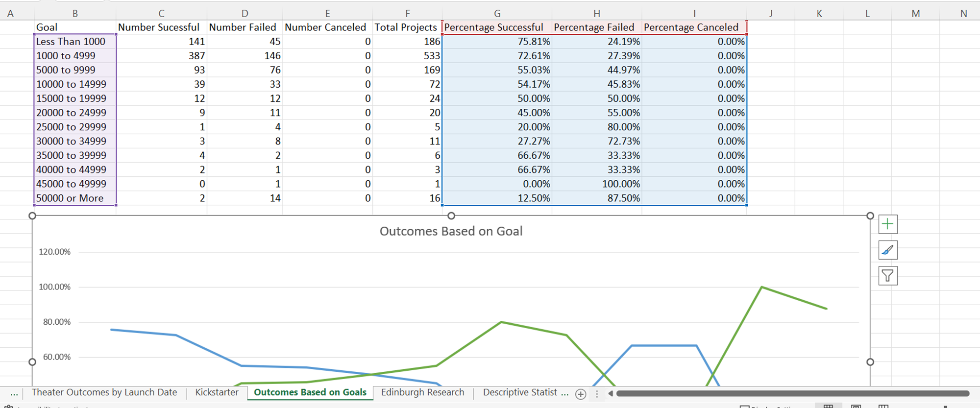The image size is (980, 408).
Task: Select column L header
Action: pos(867,14)
